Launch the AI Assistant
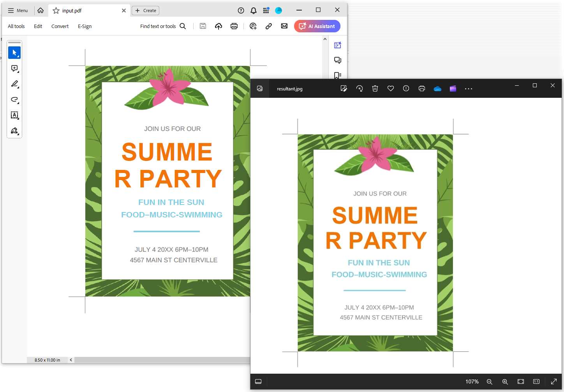 (x=317, y=26)
